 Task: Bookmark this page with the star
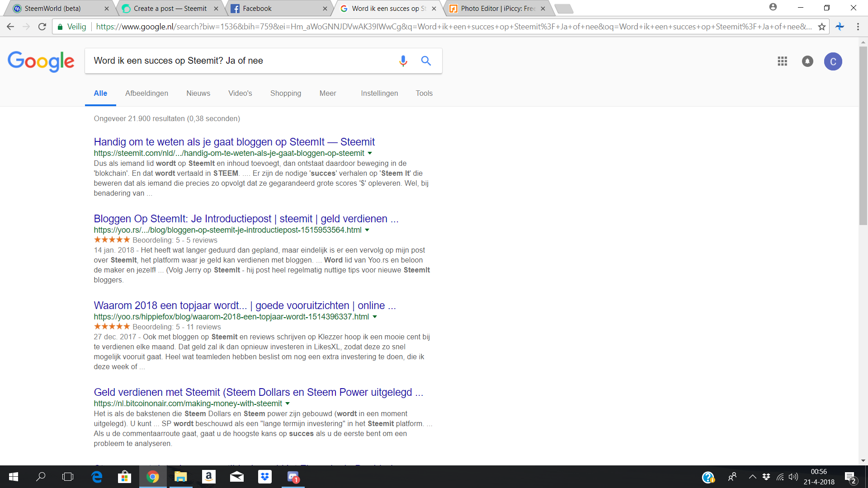(x=822, y=27)
